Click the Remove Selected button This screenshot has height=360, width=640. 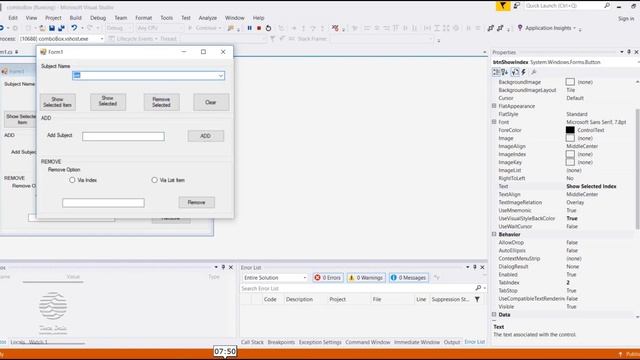point(161,102)
